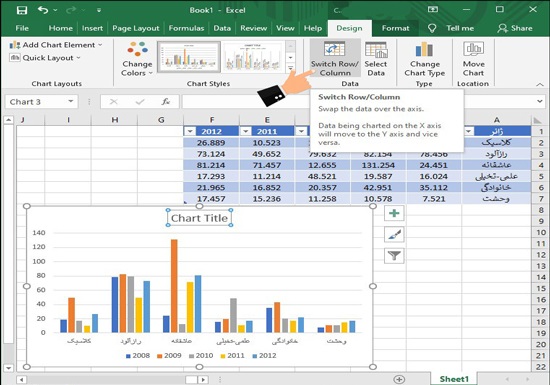Viewport: 550px width, 385px height.
Task: Select the second chart style thumbnail
Action: coord(253,56)
